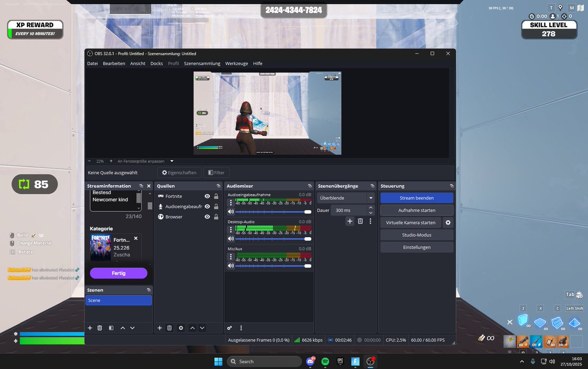Open transition properties three-dot icon in Szenenübergänge
The width and height of the screenshot is (588, 369).
click(x=370, y=221)
